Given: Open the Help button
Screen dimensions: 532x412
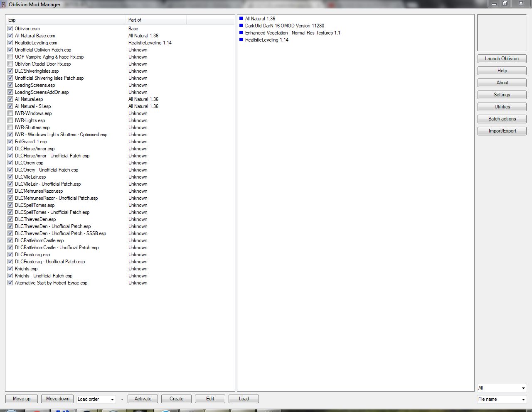Looking at the screenshot, I should pyautogui.click(x=502, y=71).
